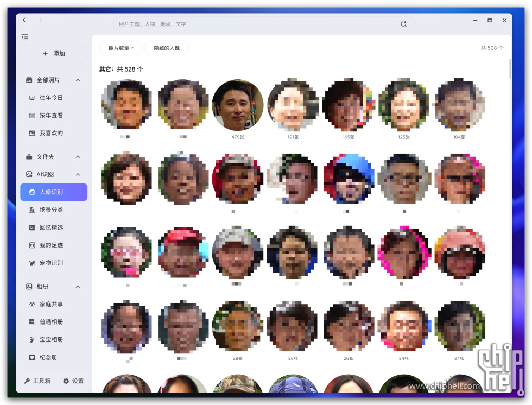Screen dimensions: 532x405
Task: Open the portrait with 125张 photos
Action: (x=404, y=105)
